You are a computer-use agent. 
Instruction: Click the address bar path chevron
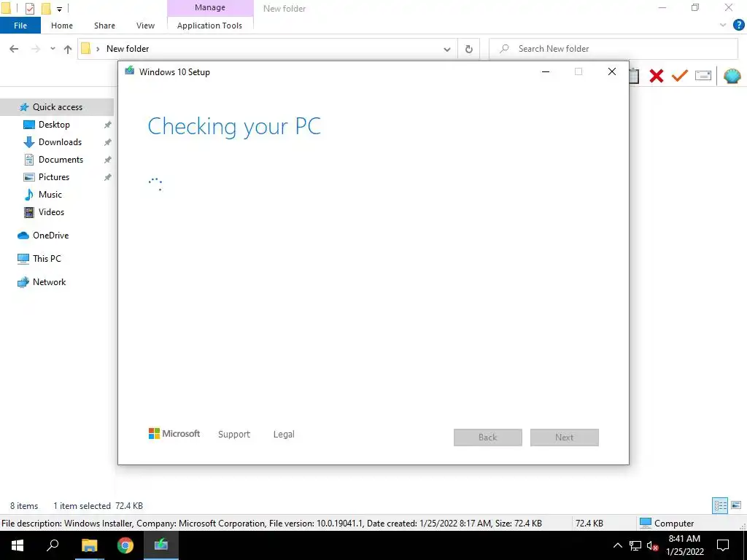pyautogui.click(x=98, y=49)
